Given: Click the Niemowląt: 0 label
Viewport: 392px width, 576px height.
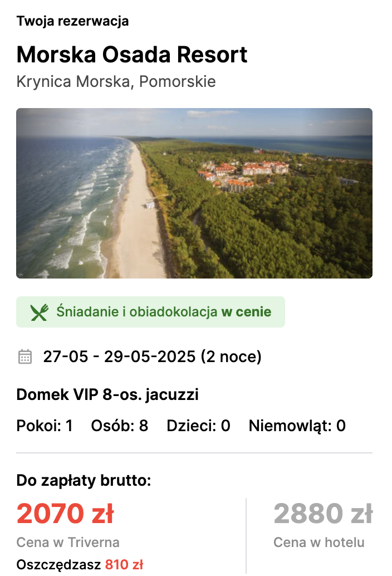Looking at the screenshot, I should (297, 426).
